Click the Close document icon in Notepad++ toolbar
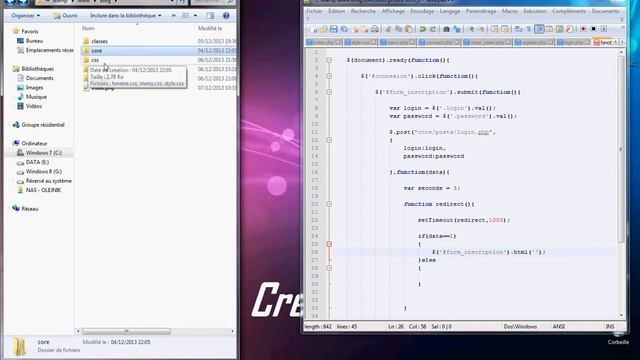This screenshot has height=360, width=640. 355,29
